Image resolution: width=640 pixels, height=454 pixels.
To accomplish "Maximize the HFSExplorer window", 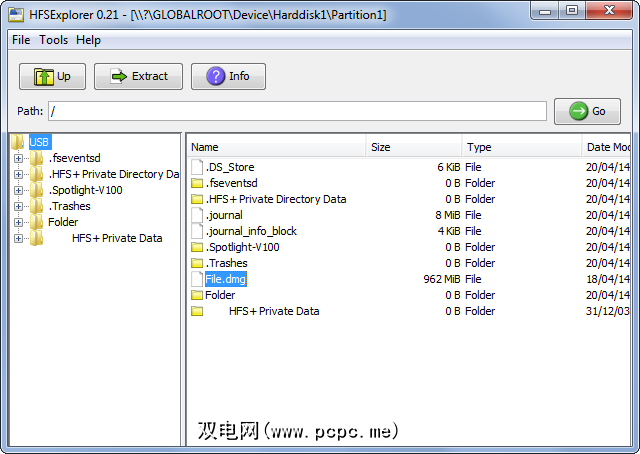I will pos(572,10).
